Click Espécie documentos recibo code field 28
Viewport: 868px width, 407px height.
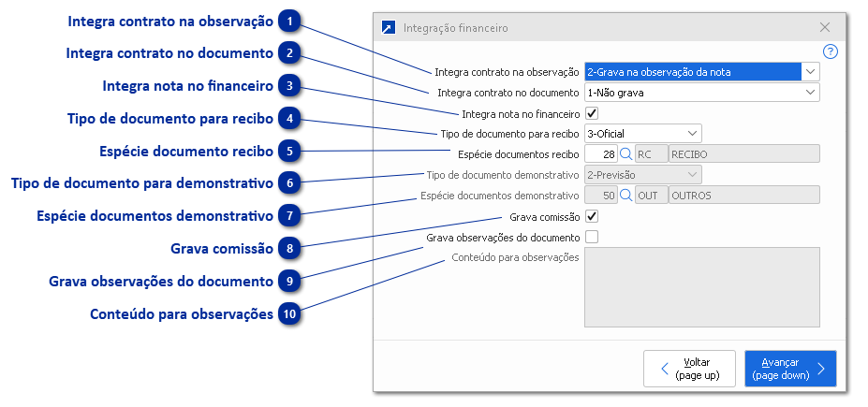(x=601, y=153)
